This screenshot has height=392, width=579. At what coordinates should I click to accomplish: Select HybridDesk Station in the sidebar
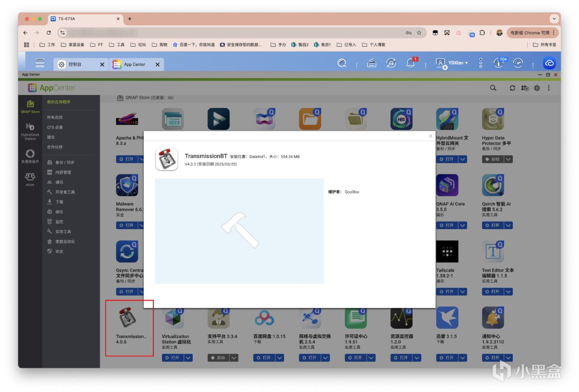click(x=30, y=132)
